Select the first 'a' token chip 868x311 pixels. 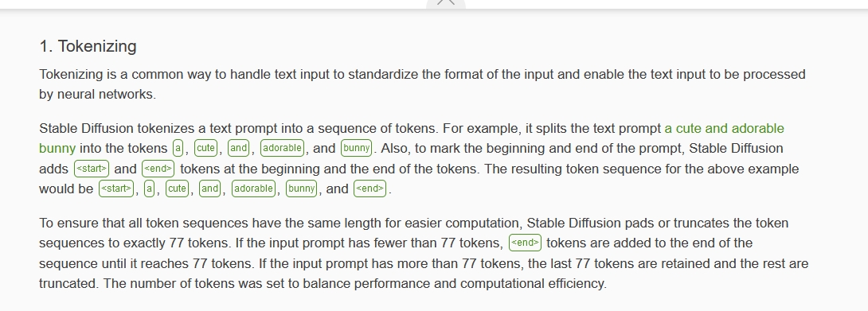point(178,148)
